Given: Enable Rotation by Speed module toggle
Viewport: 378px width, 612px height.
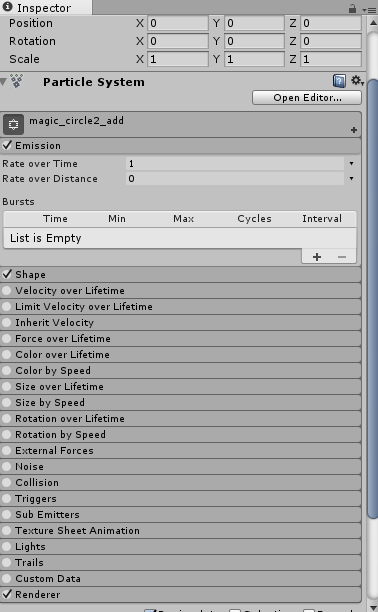Looking at the screenshot, I should pyautogui.click(x=6, y=434).
